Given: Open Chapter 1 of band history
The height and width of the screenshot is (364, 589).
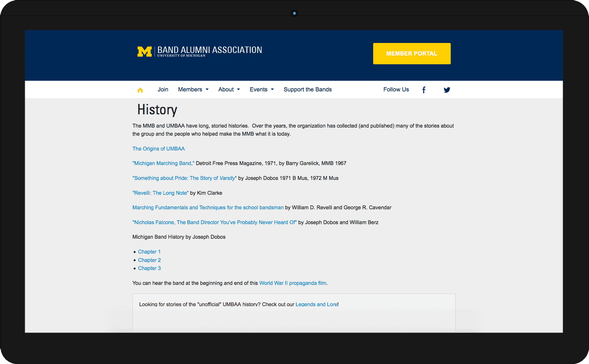Looking at the screenshot, I should pos(149,252).
